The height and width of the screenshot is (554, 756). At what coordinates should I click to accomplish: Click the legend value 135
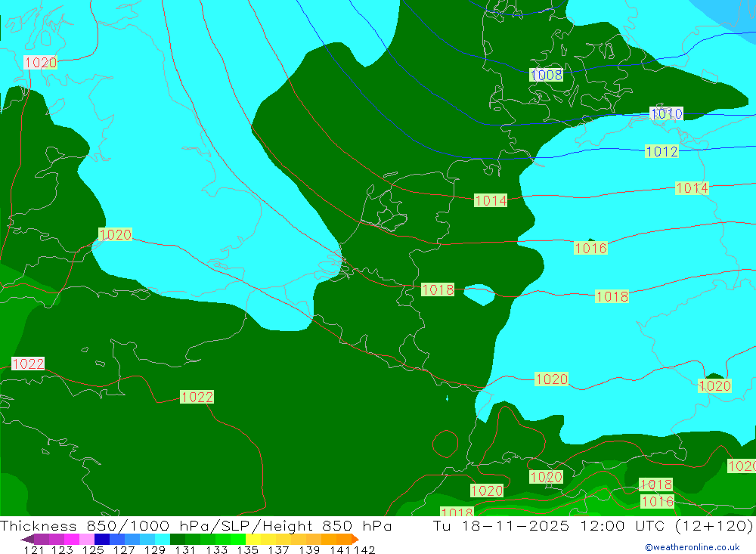(x=247, y=549)
